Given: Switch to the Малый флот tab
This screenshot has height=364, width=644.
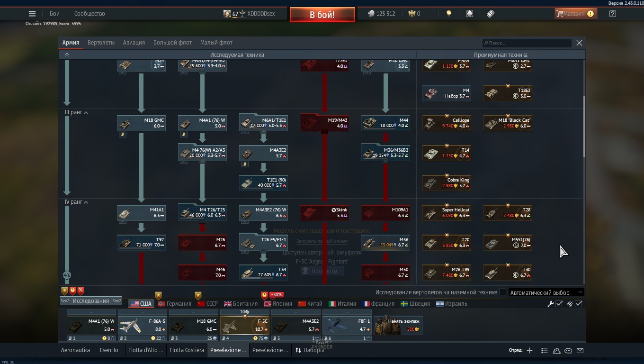Looking at the screenshot, I should point(216,43).
